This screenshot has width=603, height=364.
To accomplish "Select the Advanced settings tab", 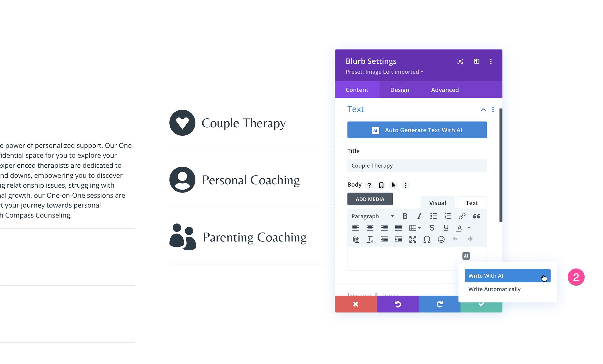I will 445,90.
